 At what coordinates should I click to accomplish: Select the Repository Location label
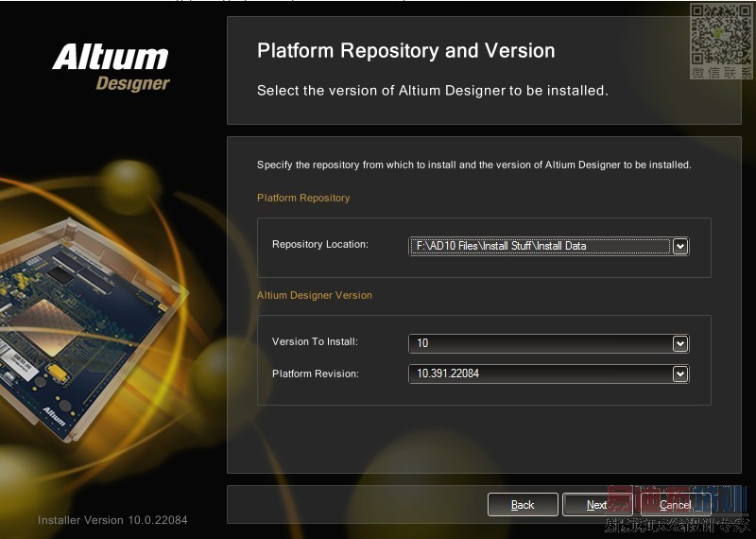[320, 244]
